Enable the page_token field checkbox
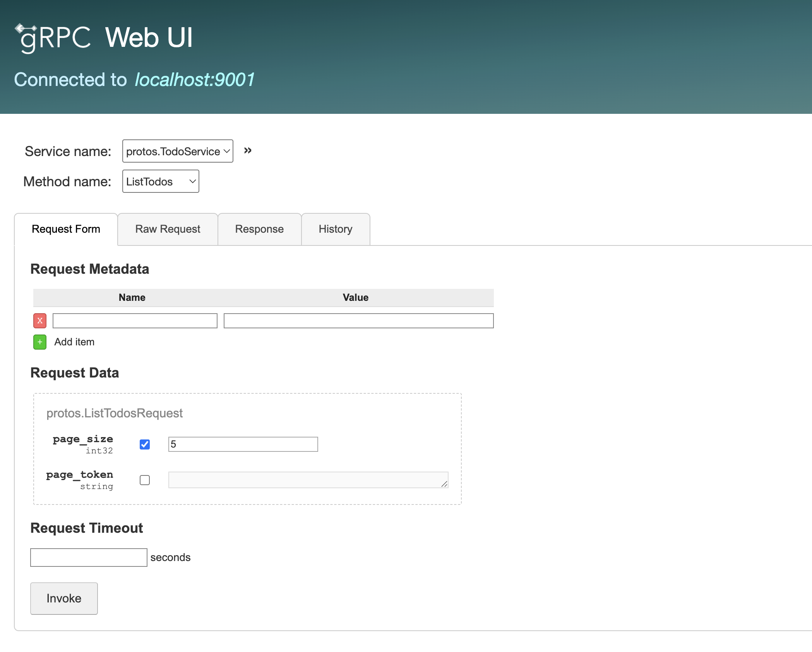The image size is (812, 652). (145, 480)
